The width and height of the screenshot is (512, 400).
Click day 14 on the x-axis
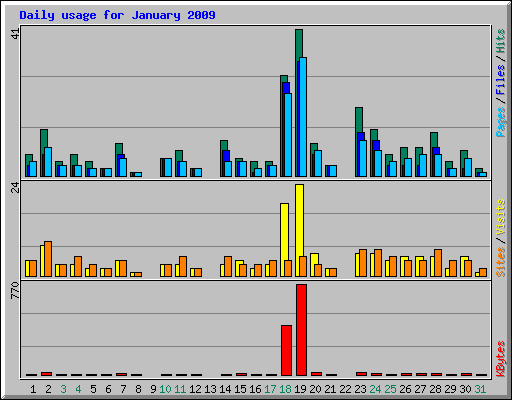click(x=225, y=389)
